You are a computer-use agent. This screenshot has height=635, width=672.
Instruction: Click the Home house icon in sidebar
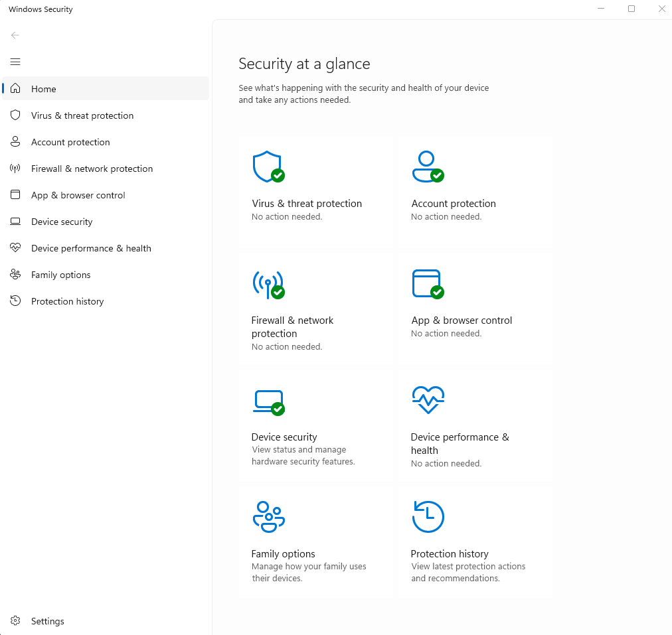pyautogui.click(x=15, y=88)
